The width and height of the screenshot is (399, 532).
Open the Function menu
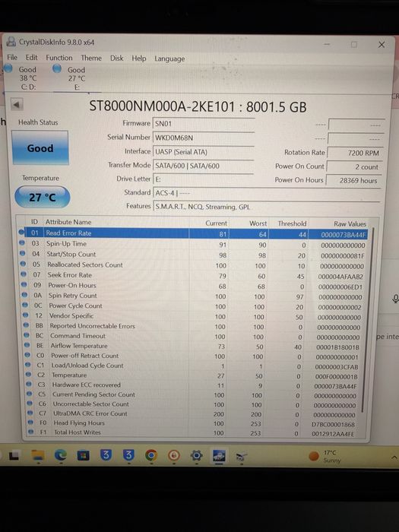(59, 58)
